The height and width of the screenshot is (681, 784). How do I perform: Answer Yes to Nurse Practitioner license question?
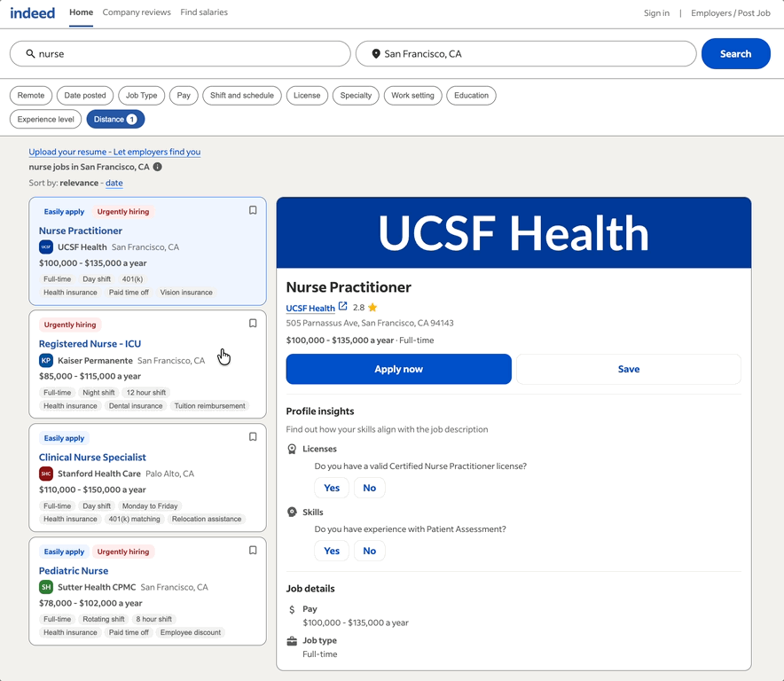pos(332,488)
